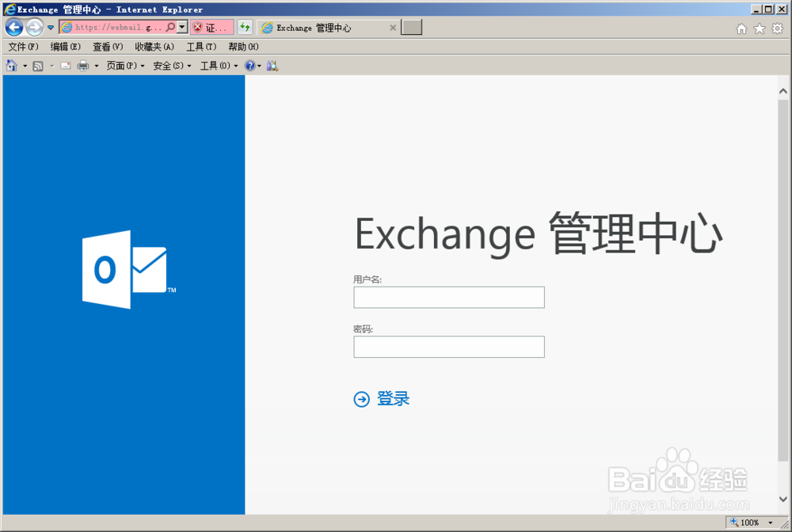Click the Read mail envelope icon
792x532 pixels.
tap(66, 66)
